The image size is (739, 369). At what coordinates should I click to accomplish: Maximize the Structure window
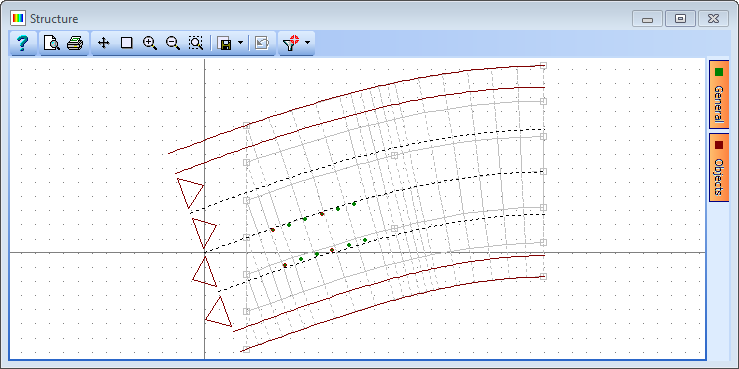(680, 19)
